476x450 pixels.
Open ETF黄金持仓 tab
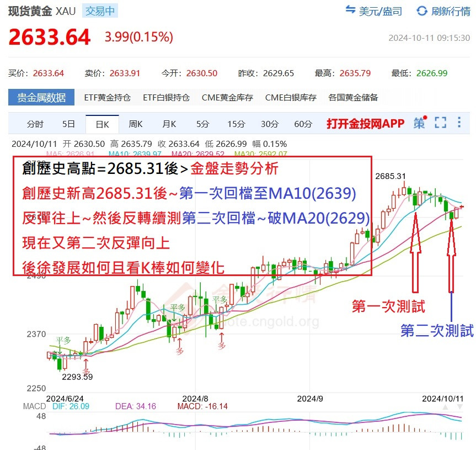tap(107, 98)
